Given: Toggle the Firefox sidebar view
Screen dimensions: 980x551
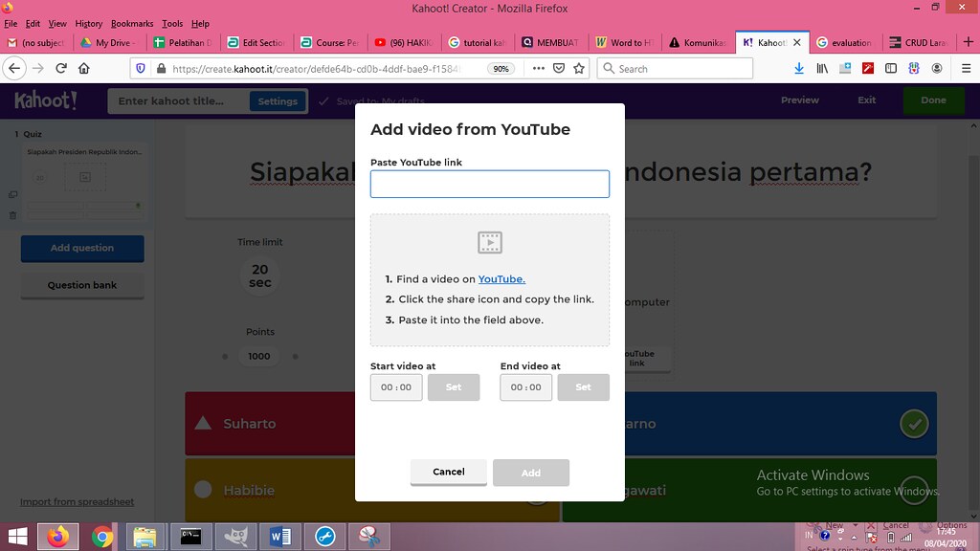Looking at the screenshot, I should [891, 68].
